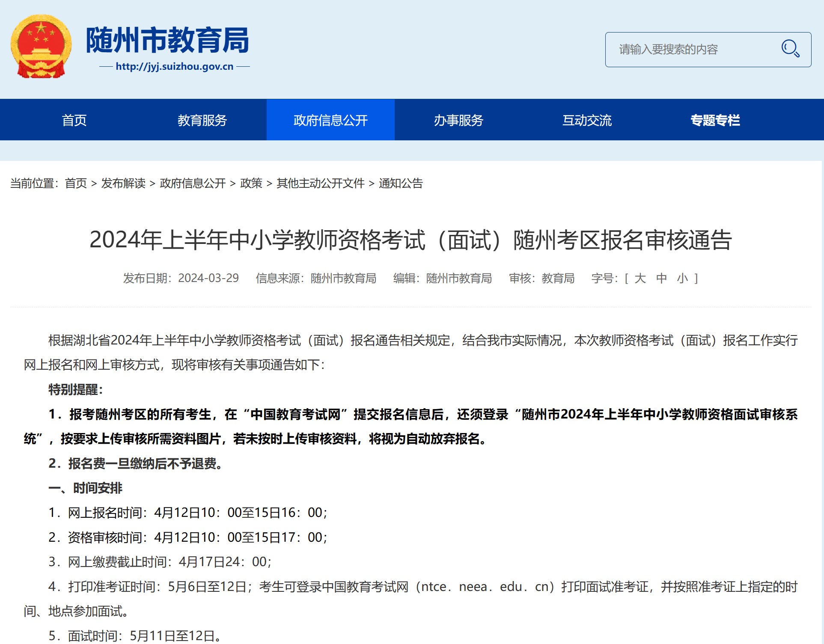824x644 pixels.
Task: Click the magnifier search icon
Action: 790,49
